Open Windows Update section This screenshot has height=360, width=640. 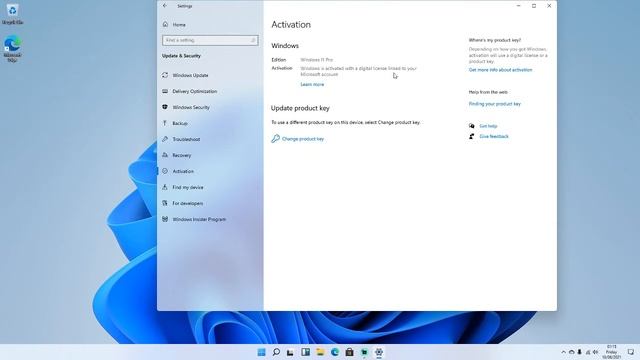pos(190,75)
